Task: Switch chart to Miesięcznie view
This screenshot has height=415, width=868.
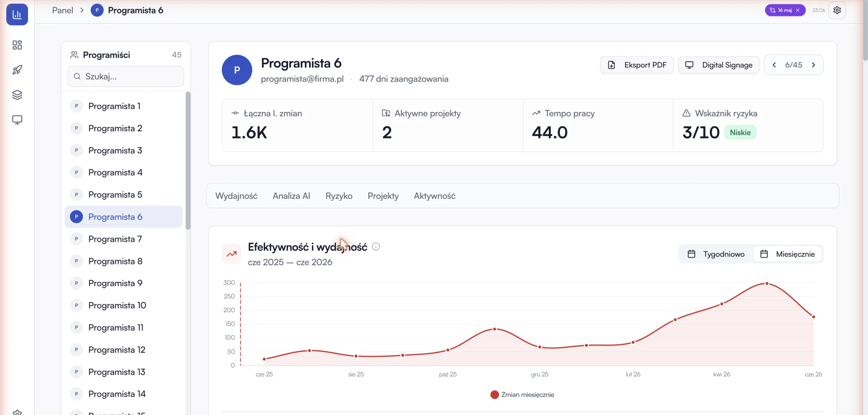Action: point(787,254)
